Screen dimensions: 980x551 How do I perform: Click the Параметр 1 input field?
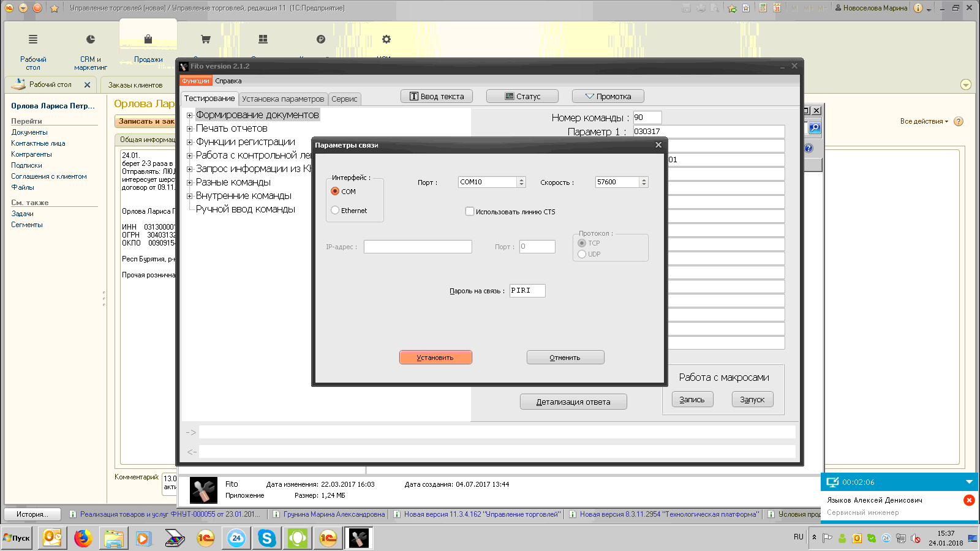[709, 131]
